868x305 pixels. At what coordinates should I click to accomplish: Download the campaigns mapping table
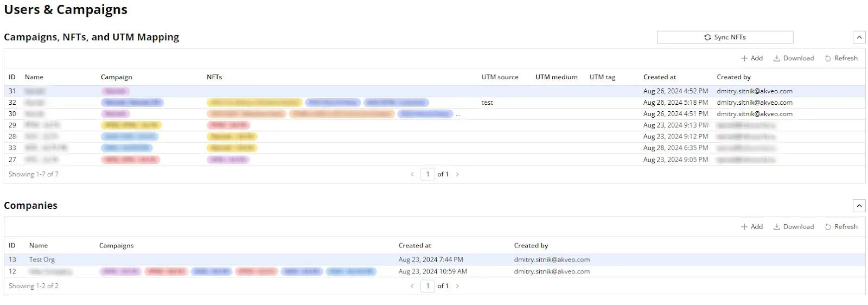[x=794, y=58]
